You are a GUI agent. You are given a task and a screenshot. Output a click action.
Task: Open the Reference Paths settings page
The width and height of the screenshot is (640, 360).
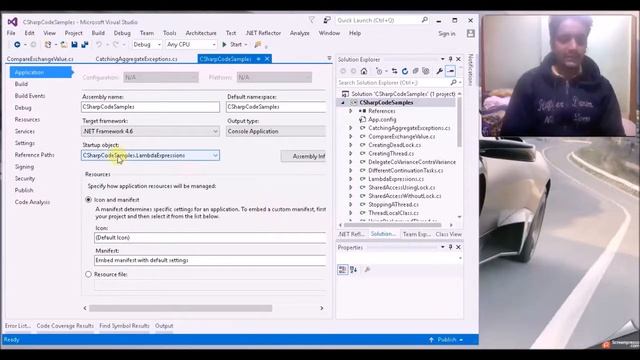click(34, 155)
